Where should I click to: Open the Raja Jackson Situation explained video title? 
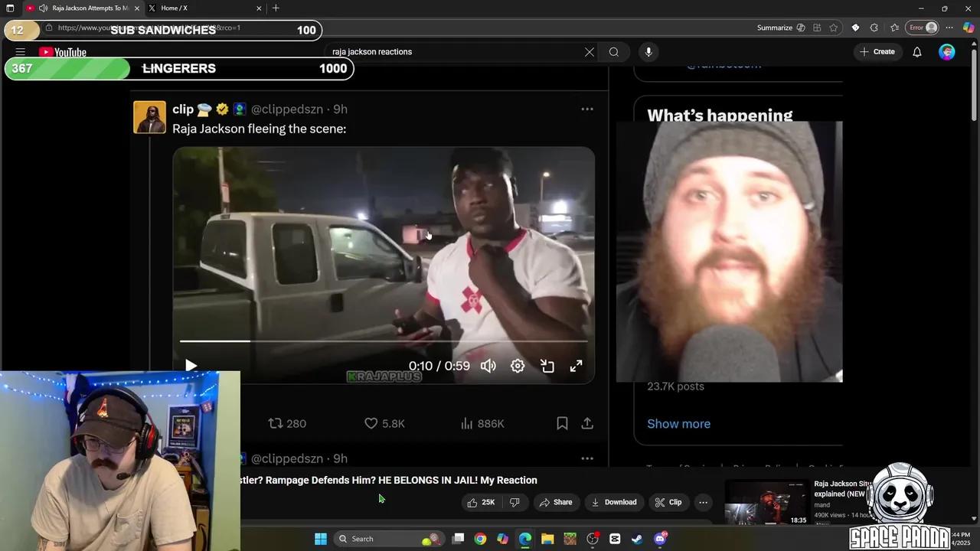(842, 489)
